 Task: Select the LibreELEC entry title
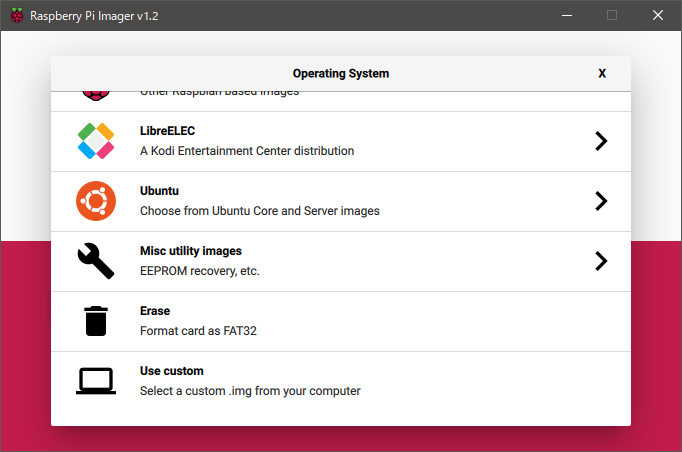point(167,131)
